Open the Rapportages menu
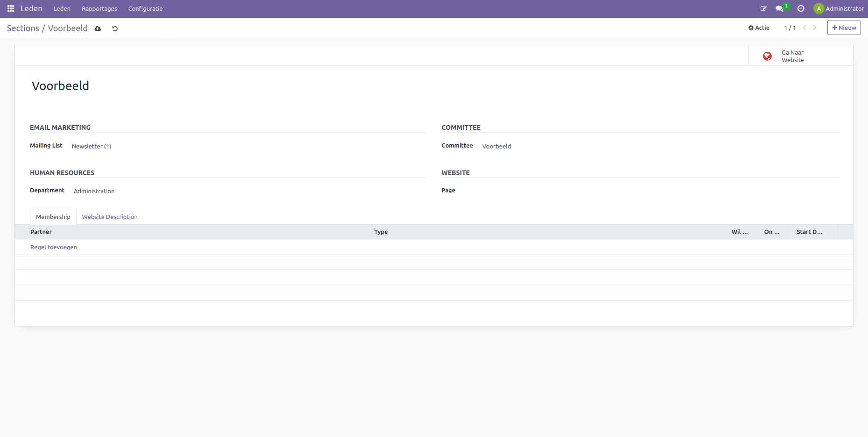Screen dimensions: 868x437 click(99, 8)
